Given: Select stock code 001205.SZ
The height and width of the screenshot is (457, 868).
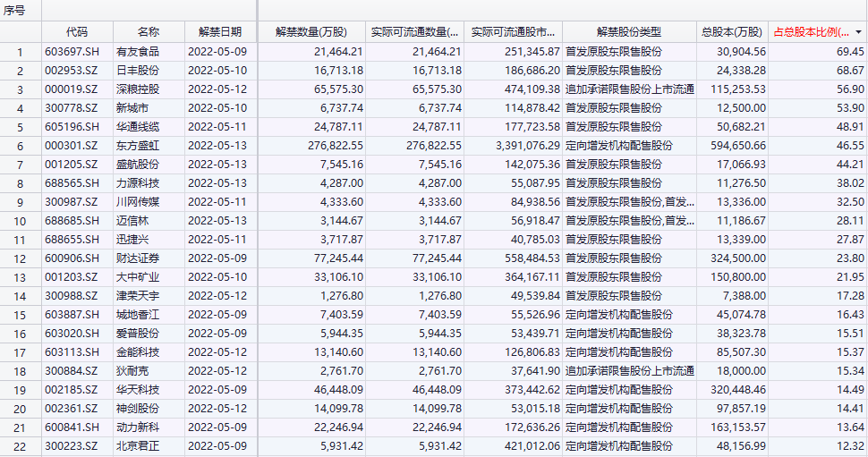Looking at the screenshot, I should (72, 165).
